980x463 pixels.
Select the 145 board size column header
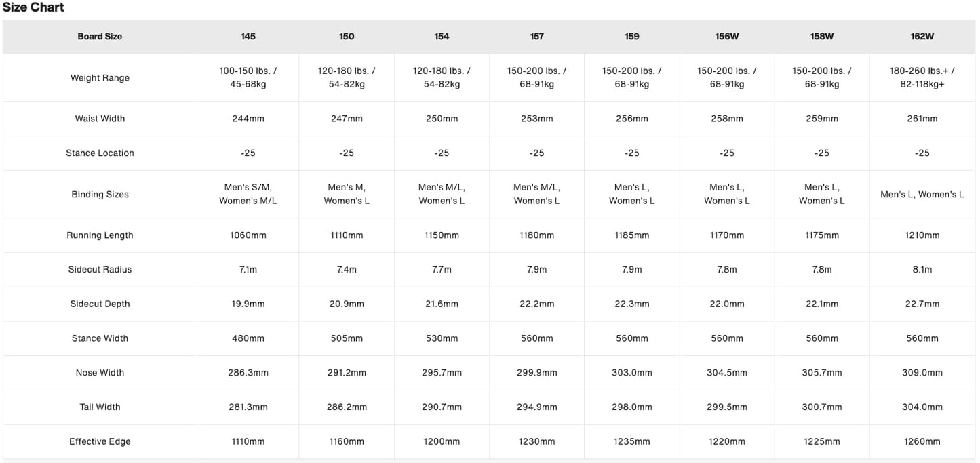(x=248, y=37)
